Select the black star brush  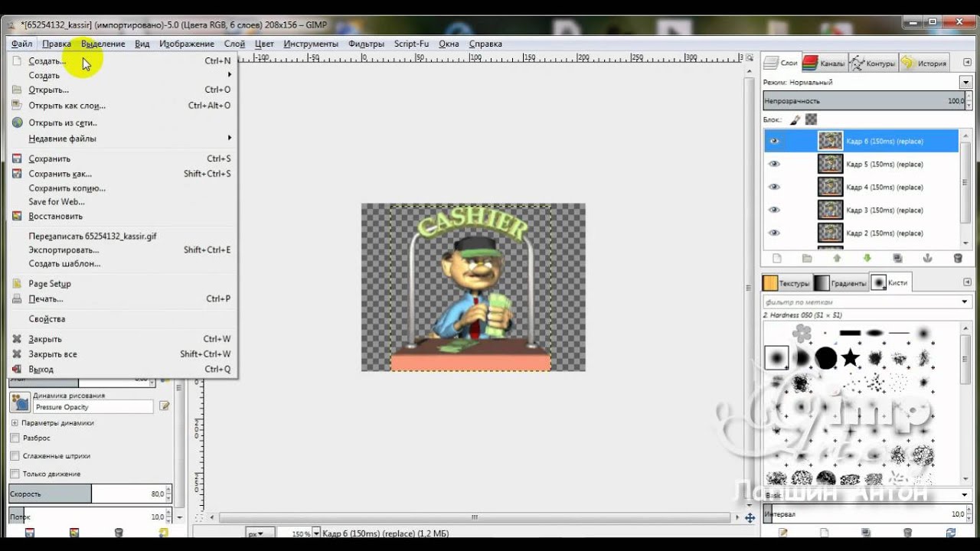[851, 357]
